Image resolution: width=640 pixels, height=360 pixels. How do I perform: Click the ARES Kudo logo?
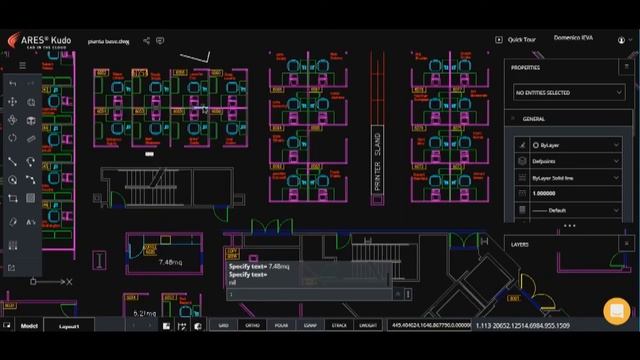(40, 42)
